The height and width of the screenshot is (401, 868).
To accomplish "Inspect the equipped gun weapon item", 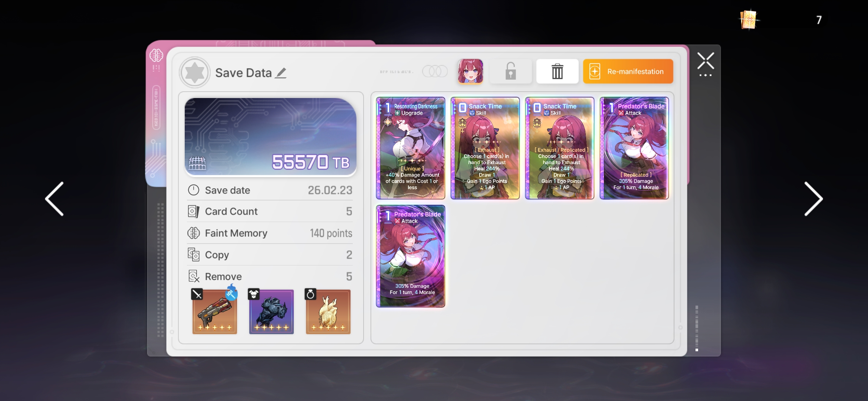I will pos(215,312).
